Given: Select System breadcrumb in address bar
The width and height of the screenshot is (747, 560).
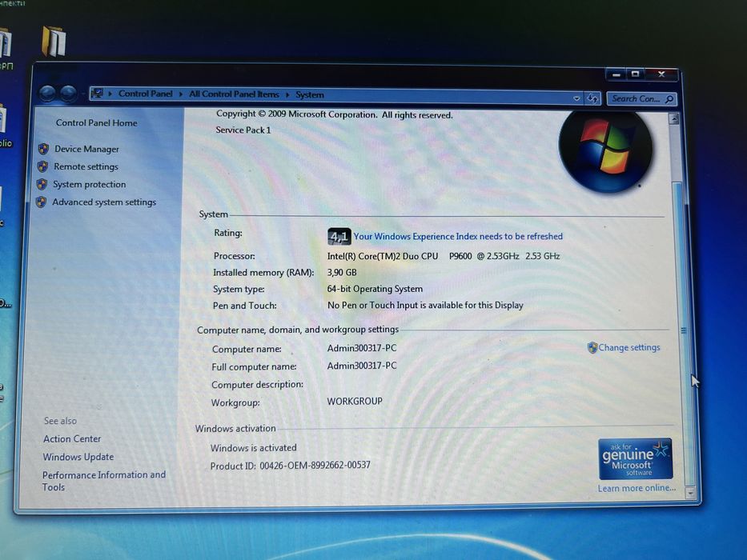Looking at the screenshot, I should coord(310,94).
